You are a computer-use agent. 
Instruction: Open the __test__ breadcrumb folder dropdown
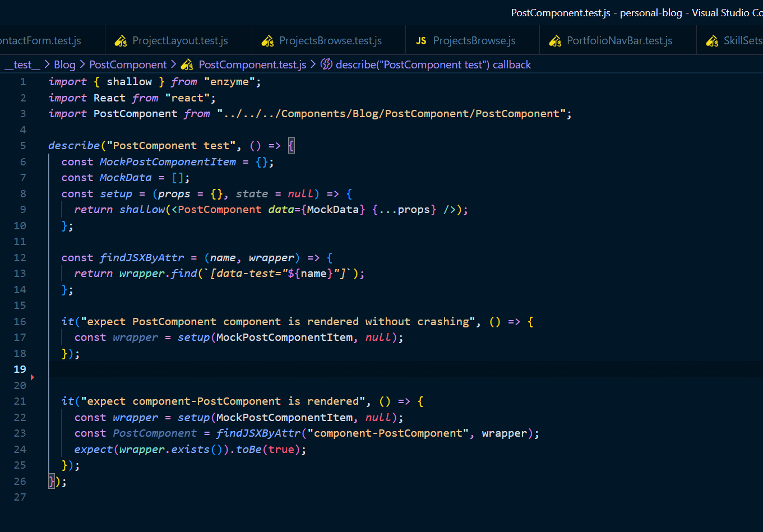coord(22,65)
